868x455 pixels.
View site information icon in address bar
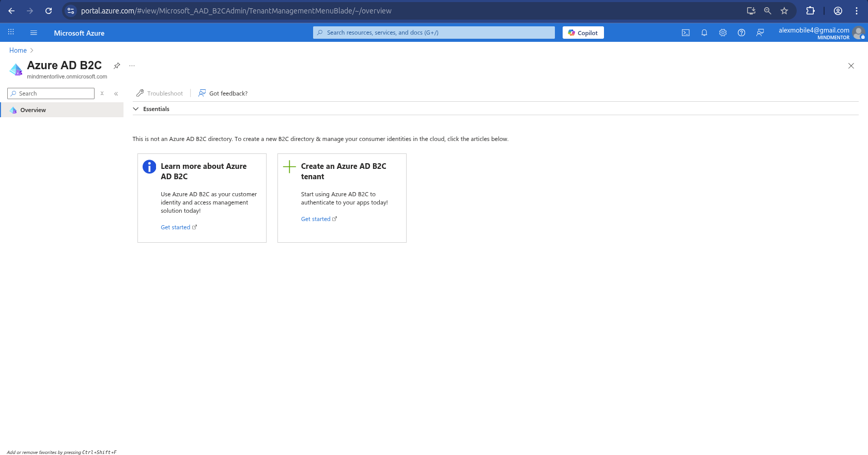pos(71,11)
